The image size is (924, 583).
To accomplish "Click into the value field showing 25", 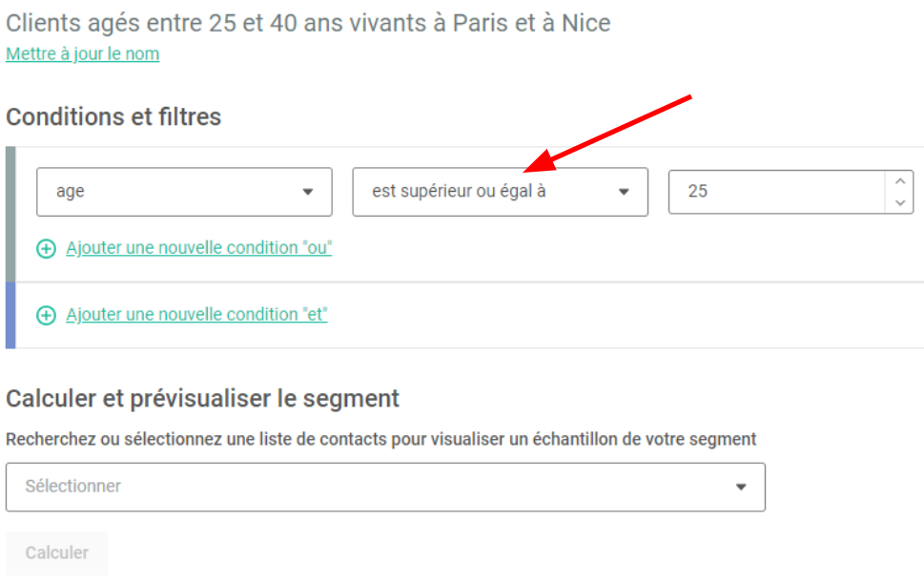I will coord(777,192).
